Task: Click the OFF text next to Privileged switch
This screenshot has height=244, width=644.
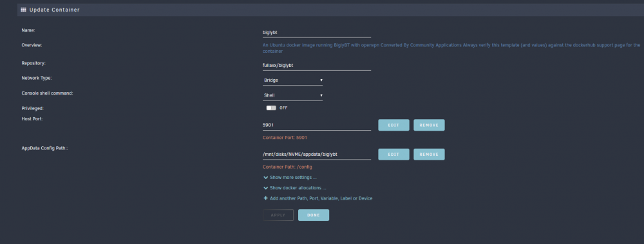Action: tap(283, 108)
